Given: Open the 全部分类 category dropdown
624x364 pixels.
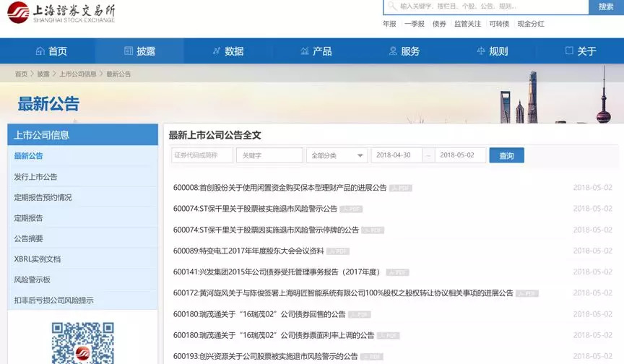Looking at the screenshot, I should pos(337,155).
